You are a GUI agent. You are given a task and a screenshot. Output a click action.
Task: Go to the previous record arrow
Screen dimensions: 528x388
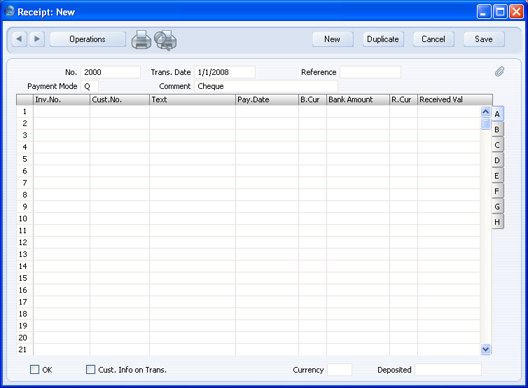pyautogui.click(x=19, y=39)
